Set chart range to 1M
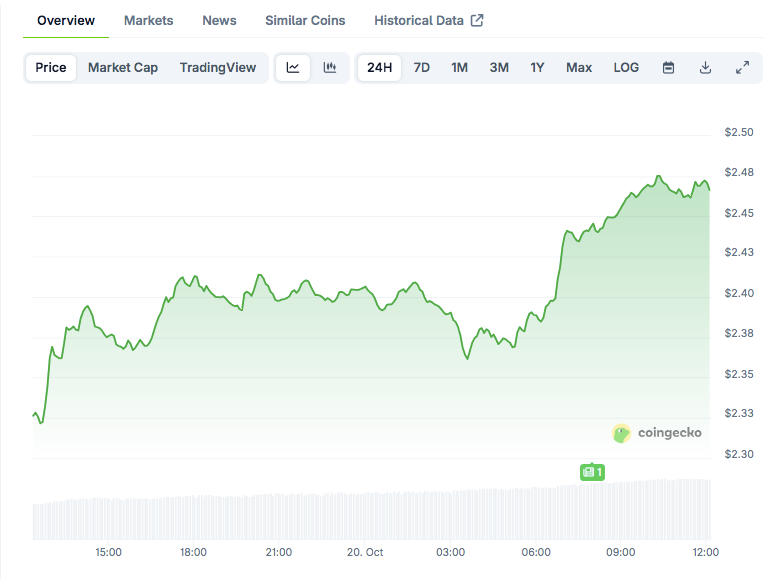 [459, 68]
